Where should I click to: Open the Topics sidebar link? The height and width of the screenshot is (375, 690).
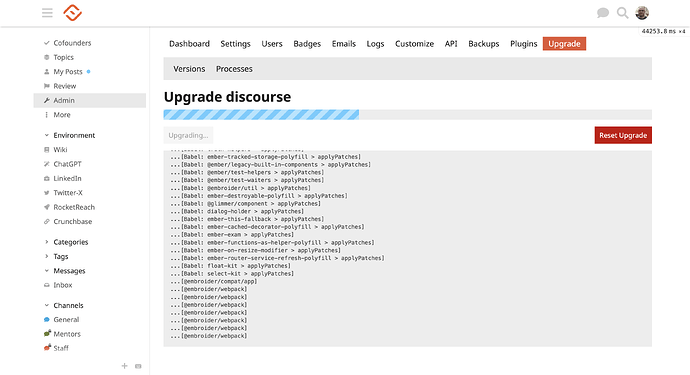point(63,57)
